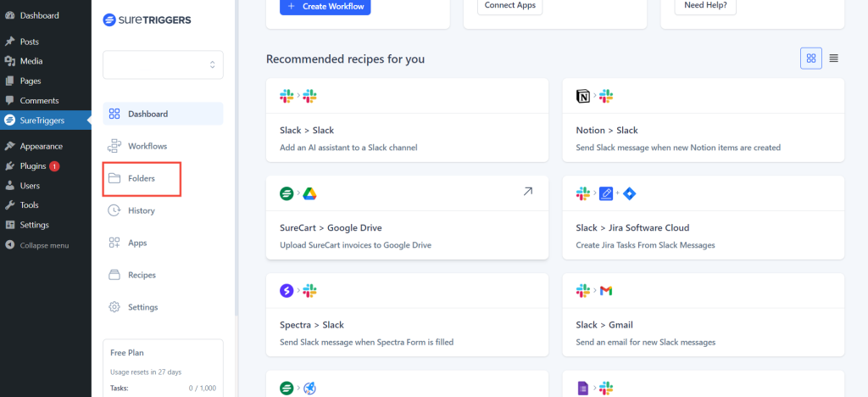
Task: Switch to grid view layout
Action: pos(810,59)
